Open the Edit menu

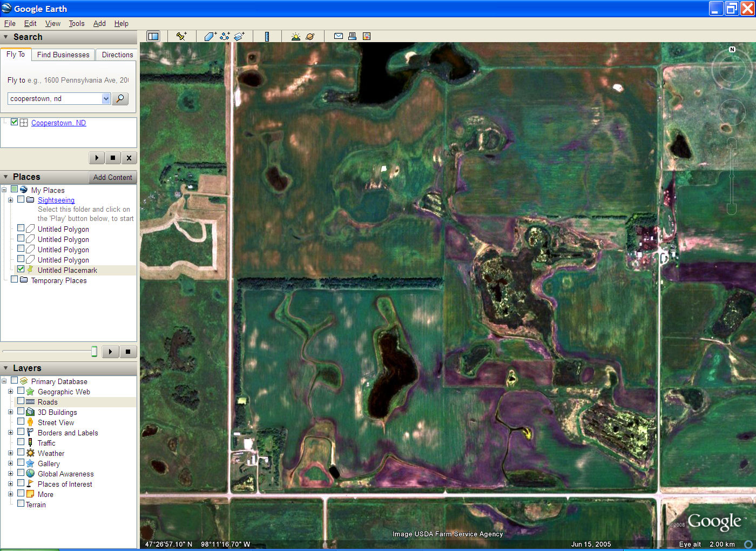click(30, 23)
